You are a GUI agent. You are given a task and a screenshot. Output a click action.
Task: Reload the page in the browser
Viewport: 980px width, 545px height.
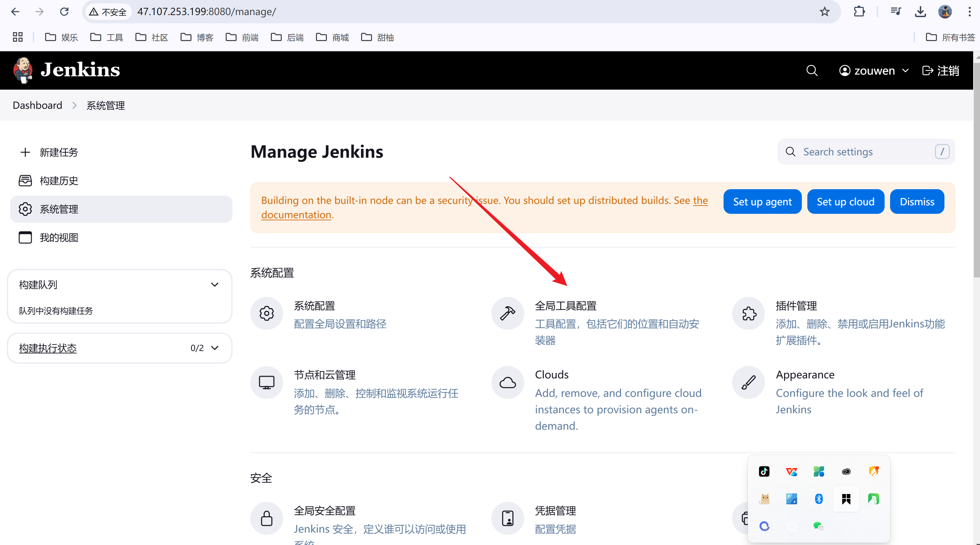pos(64,12)
